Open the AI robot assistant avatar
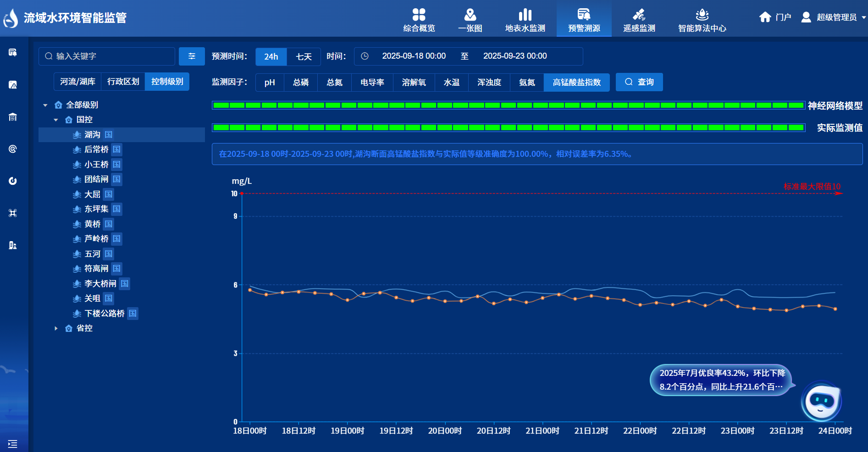The height and width of the screenshot is (452, 868). tap(821, 401)
